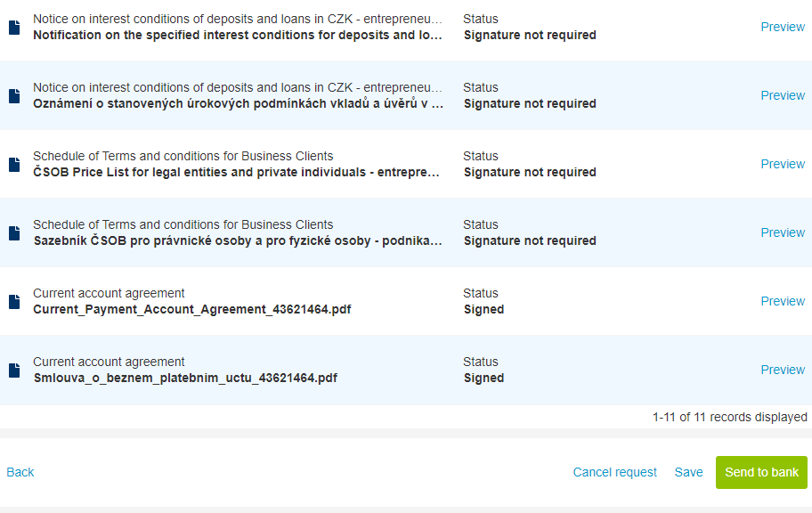Click the Sazebník ČSOB pro právnické osoby title
The width and height of the screenshot is (812, 513).
238,240
